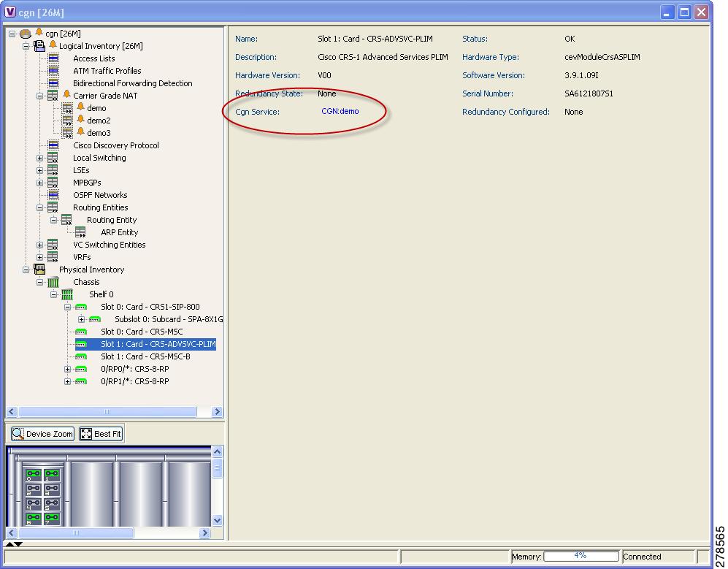Image resolution: width=728 pixels, height=569 pixels.
Task: Collapse the cgn [26M] root node
Action: click(12, 34)
